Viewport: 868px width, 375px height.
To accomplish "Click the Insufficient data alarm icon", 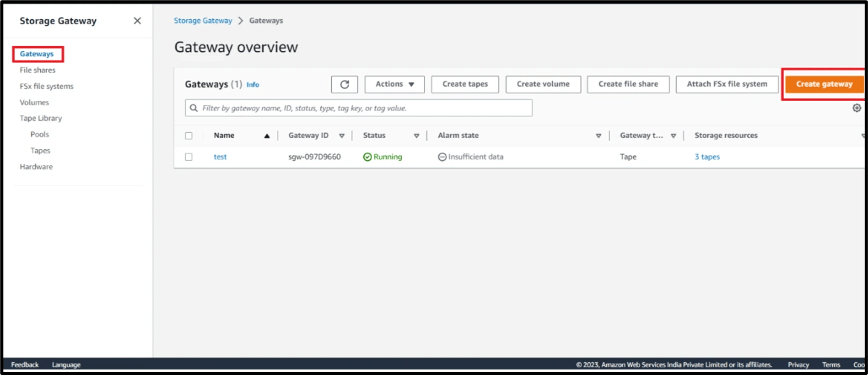I will click(442, 157).
